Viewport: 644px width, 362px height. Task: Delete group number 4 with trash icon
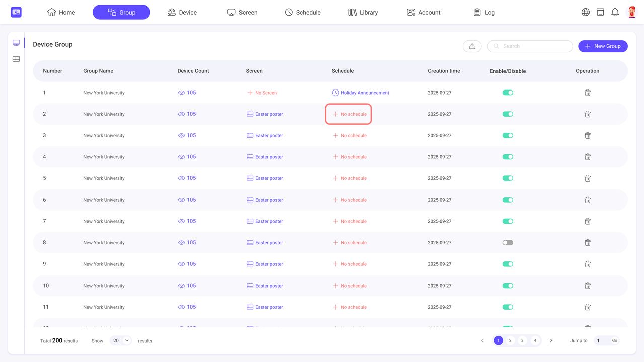(x=587, y=157)
